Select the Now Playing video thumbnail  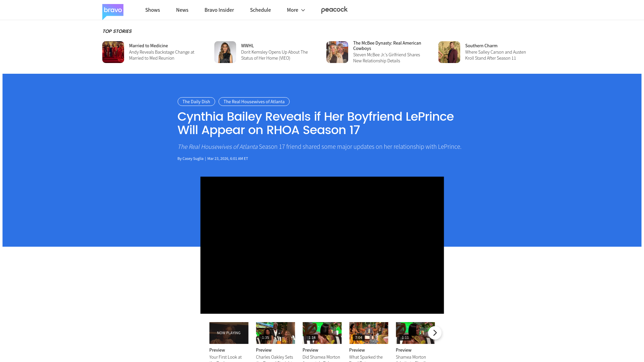229,333
